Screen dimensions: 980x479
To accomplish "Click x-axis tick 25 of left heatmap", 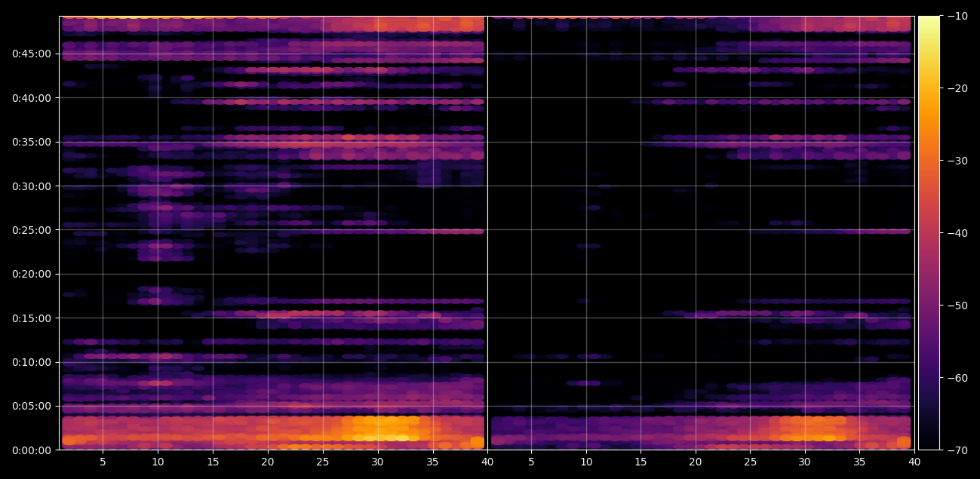I will (323, 461).
